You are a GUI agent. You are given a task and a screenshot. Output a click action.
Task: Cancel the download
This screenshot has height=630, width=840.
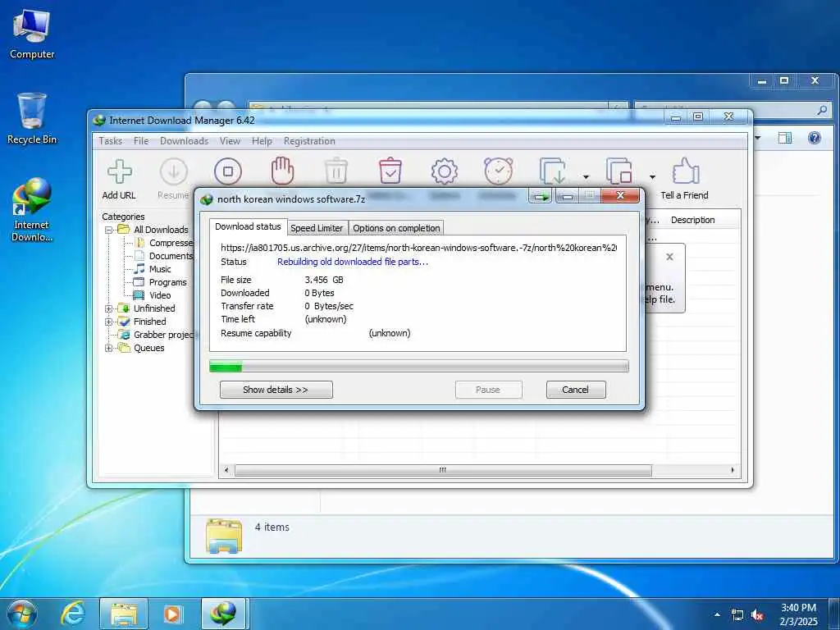pos(575,390)
